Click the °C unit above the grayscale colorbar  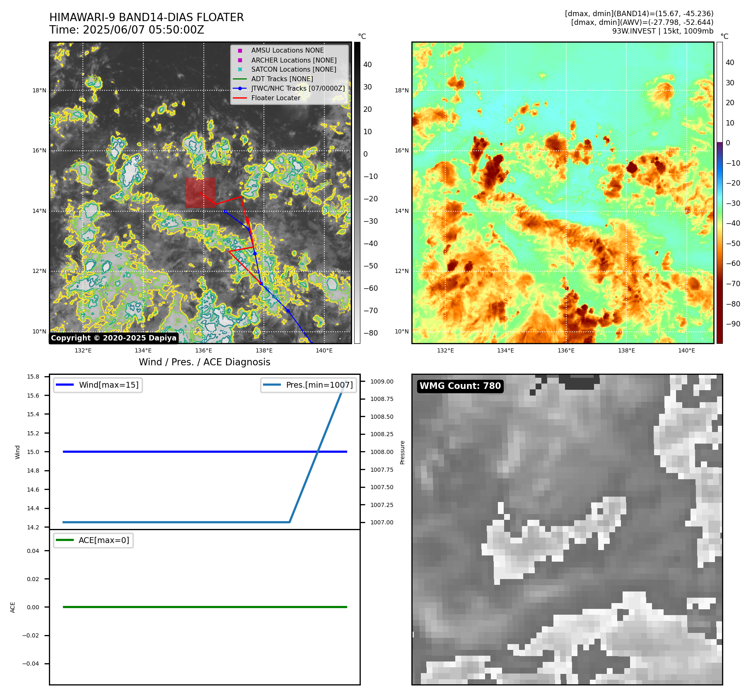[362, 36]
